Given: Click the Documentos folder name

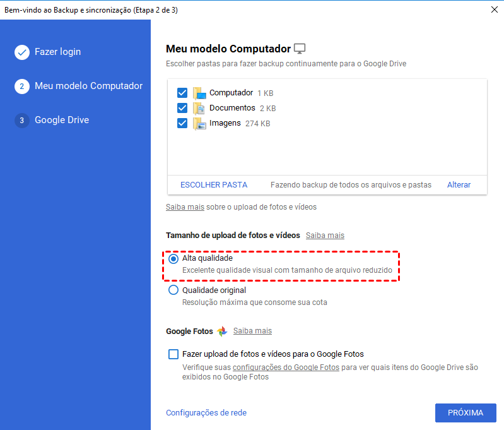Looking at the screenshot, I should (x=232, y=108).
